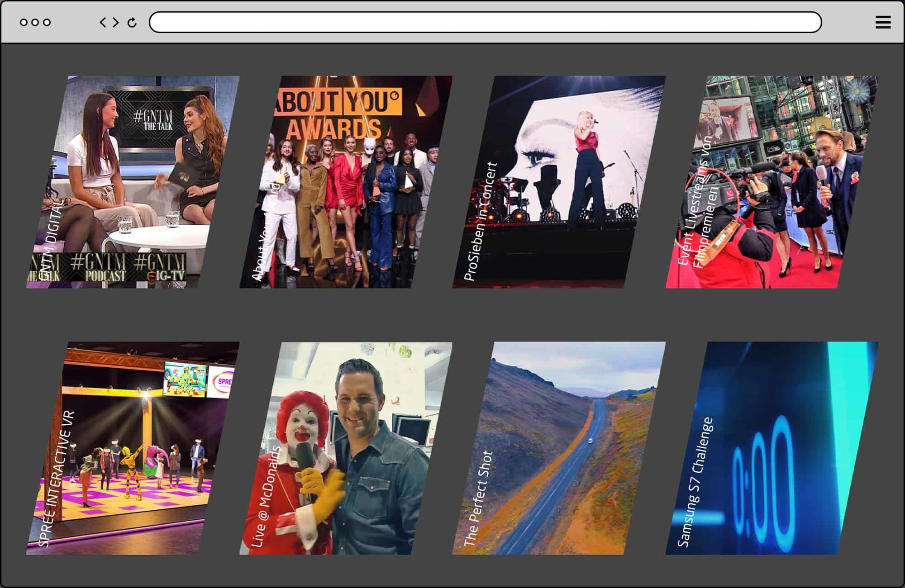Click the first window control circle
Viewport: 905px width, 588px height.
tap(24, 22)
